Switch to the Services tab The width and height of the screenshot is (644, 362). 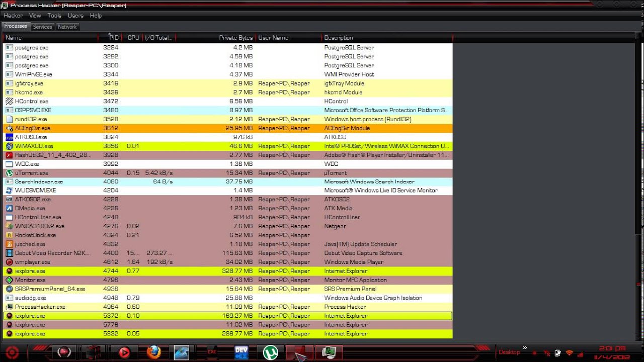(42, 27)
